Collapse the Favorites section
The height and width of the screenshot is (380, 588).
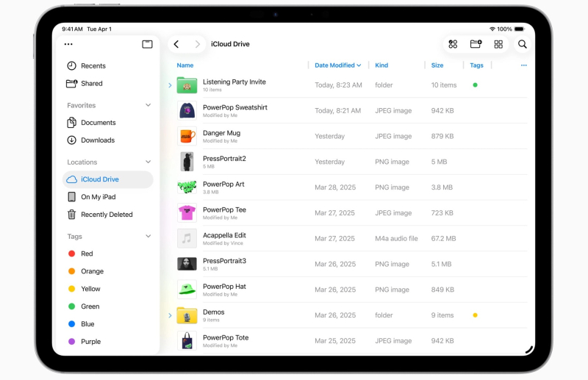pyautogui.click(x=148, y=106)
